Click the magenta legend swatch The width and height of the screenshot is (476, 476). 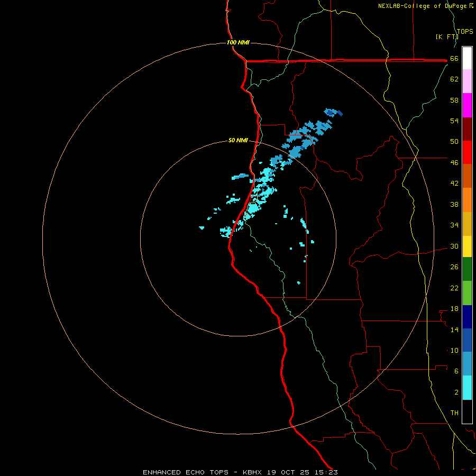tap(467, 105)
